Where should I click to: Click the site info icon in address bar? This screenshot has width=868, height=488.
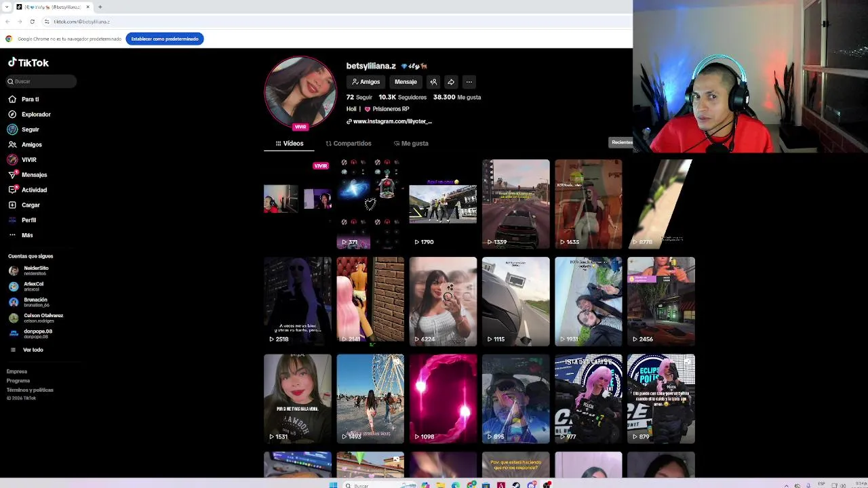[47, 22]
